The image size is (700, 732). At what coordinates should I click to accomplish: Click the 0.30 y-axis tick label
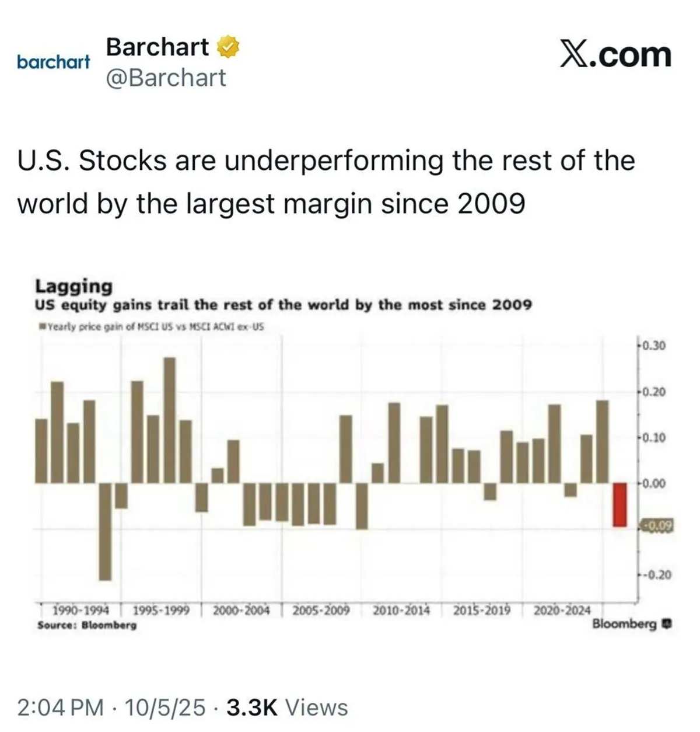[x=654, y=346]
